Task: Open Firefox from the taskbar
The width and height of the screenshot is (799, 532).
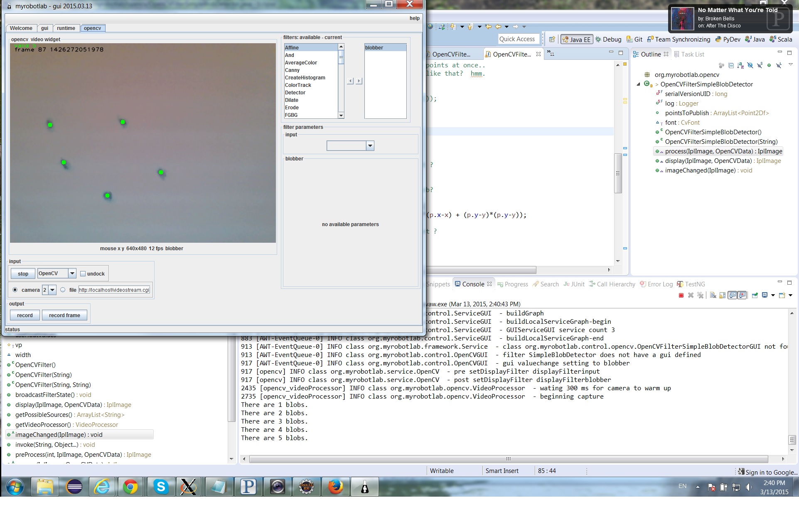Action: point(335,487)
